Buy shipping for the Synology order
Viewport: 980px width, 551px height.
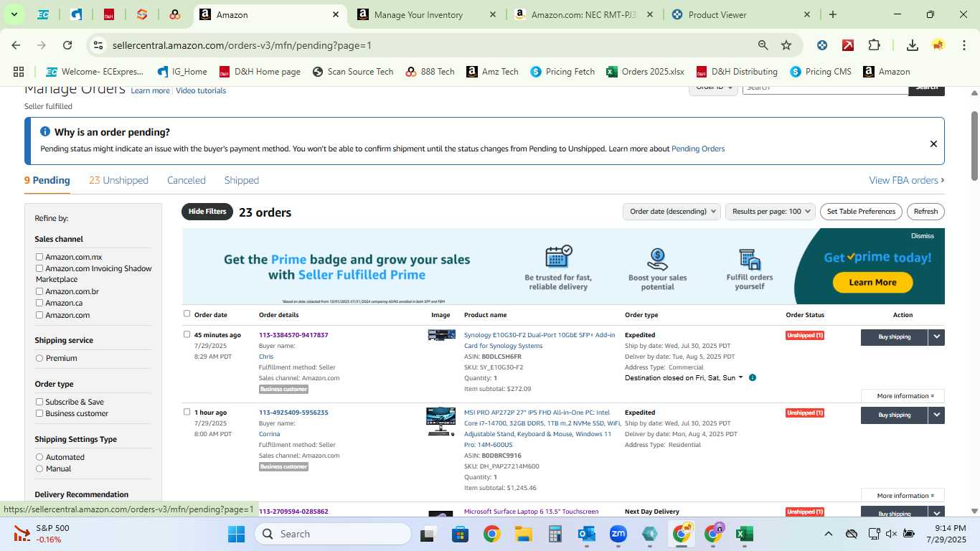coord(894,336)
